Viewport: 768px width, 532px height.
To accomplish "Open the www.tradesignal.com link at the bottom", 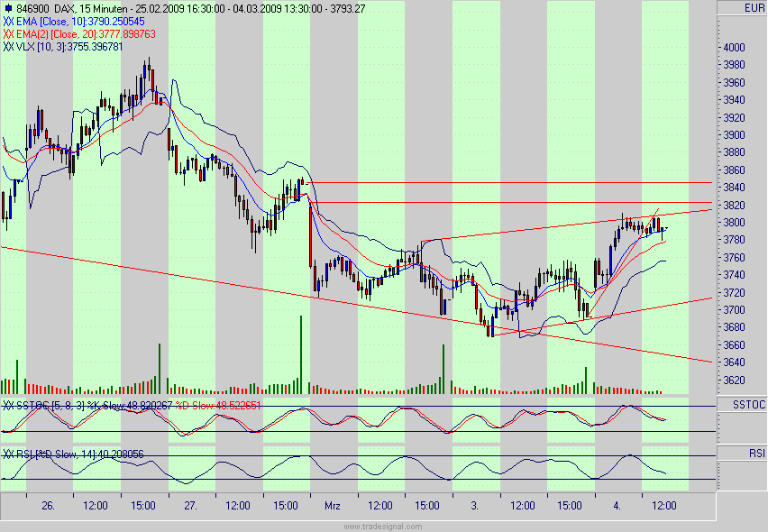I will (x=382, y=525).
